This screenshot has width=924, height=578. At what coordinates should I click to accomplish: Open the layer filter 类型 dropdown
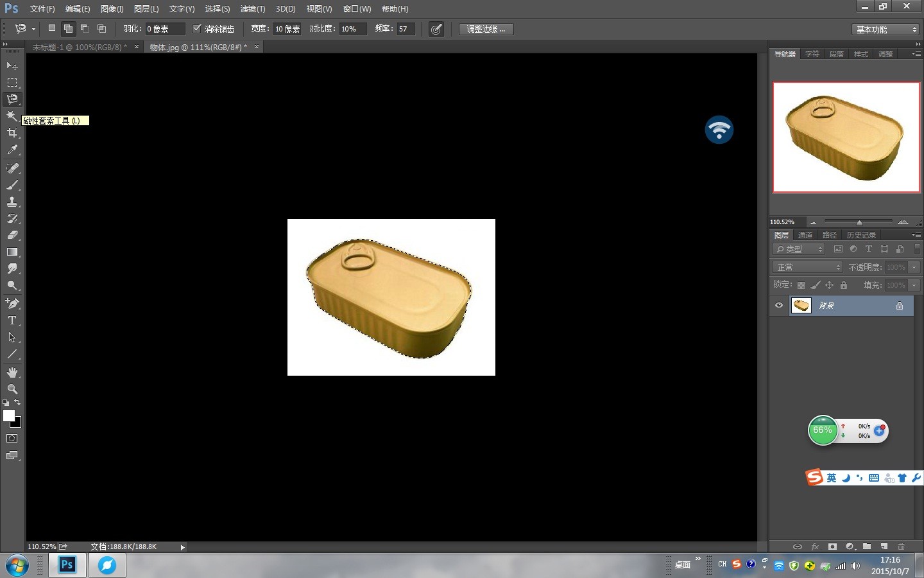[x=799, y=249]
